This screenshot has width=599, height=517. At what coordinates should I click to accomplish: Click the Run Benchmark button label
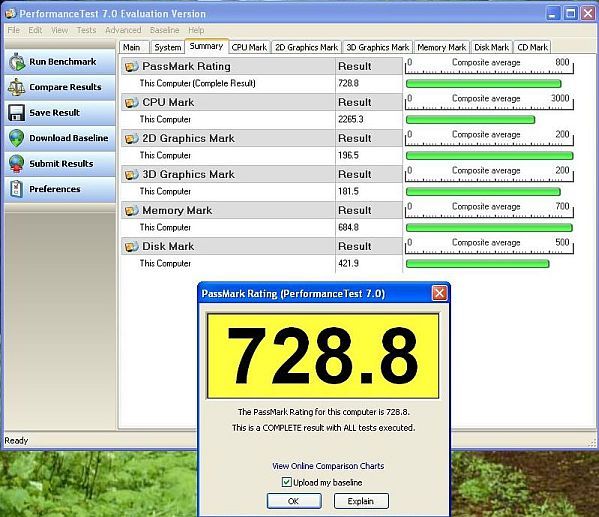coord(63,62)
